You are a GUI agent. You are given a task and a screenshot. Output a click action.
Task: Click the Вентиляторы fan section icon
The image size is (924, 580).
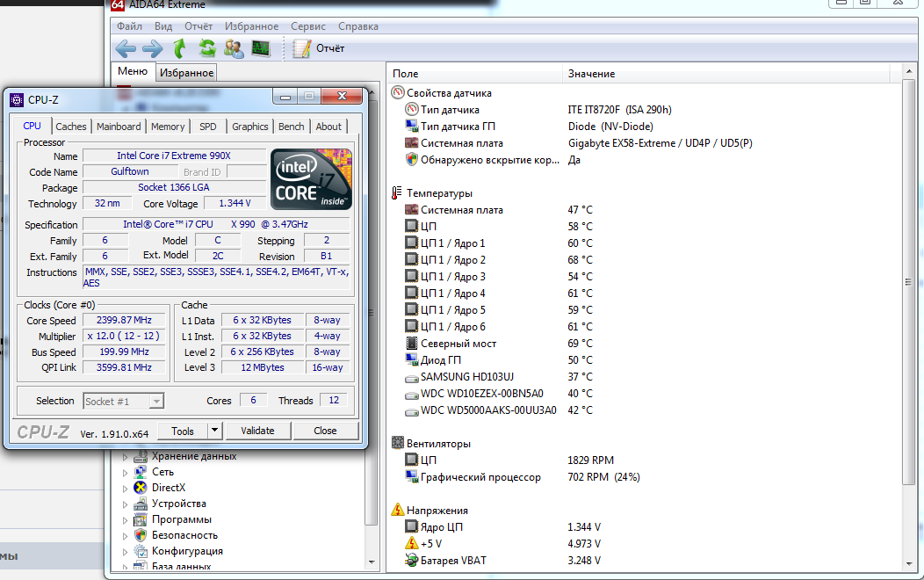(398, 443)
